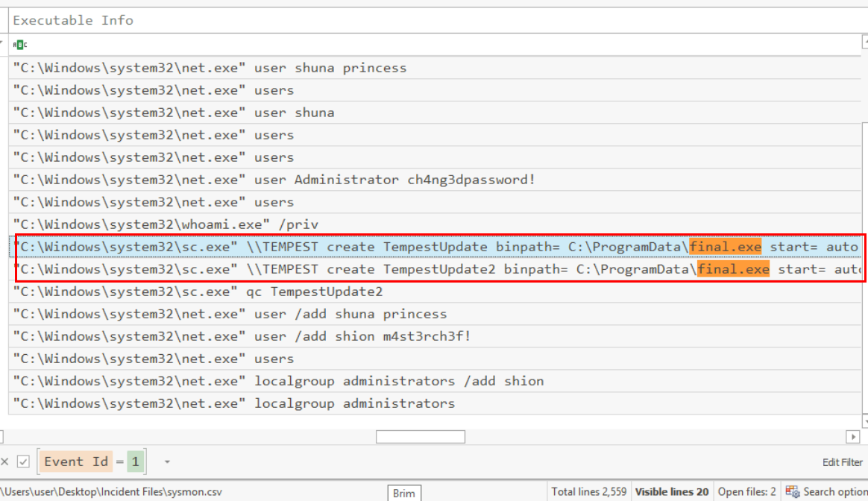Open the filter dropdown arrow next to Event Id
This screenshot has width=868, height=501.
[166, 461]
